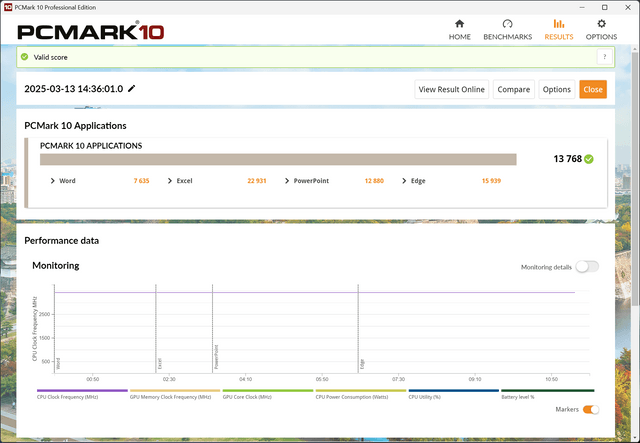The height and width of the screenshot is (443, 640).
Task: Click the Performance data heading
Action: coord(61,240)
